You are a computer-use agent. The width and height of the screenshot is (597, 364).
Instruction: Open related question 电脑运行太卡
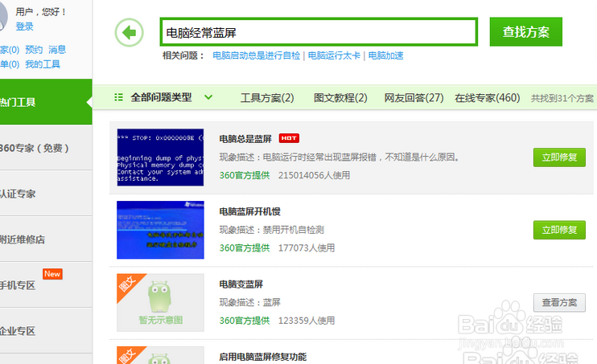[x=334, y=55]
